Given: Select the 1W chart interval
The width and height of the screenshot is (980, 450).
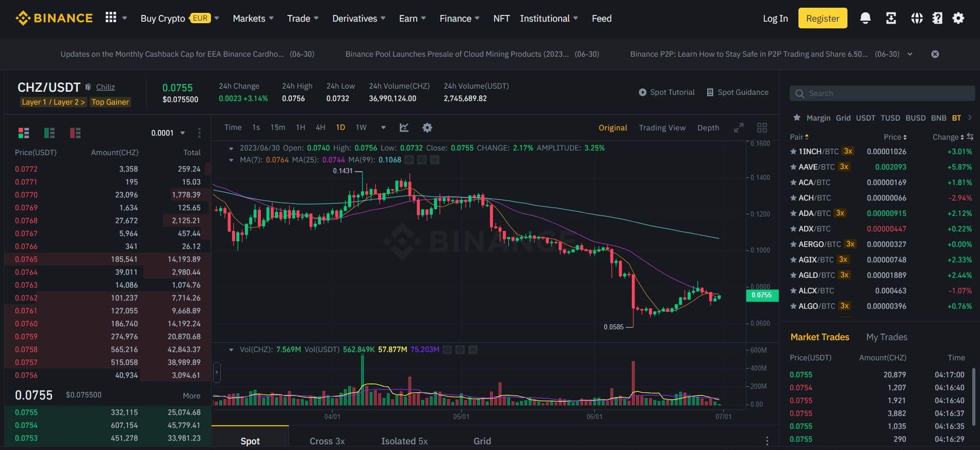Looking at the screenshot, I should [361, 127].
